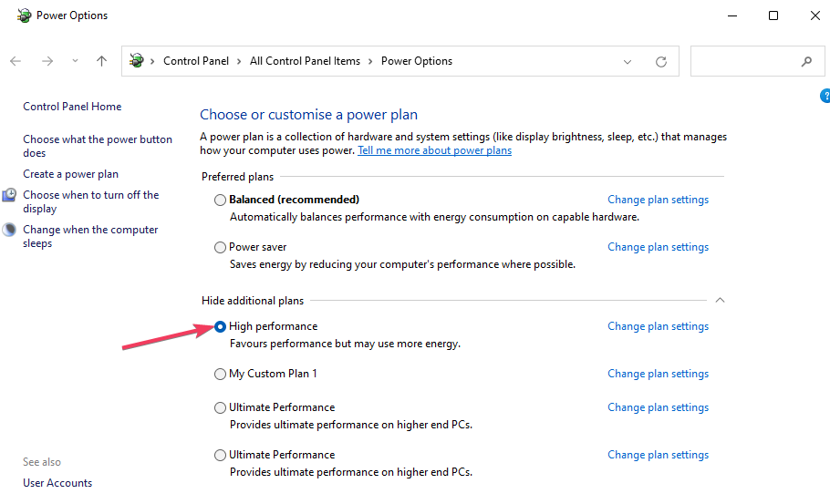Click the Refresh icon in address bar
The image size is (830, 504).
click(x=661, y=62)
